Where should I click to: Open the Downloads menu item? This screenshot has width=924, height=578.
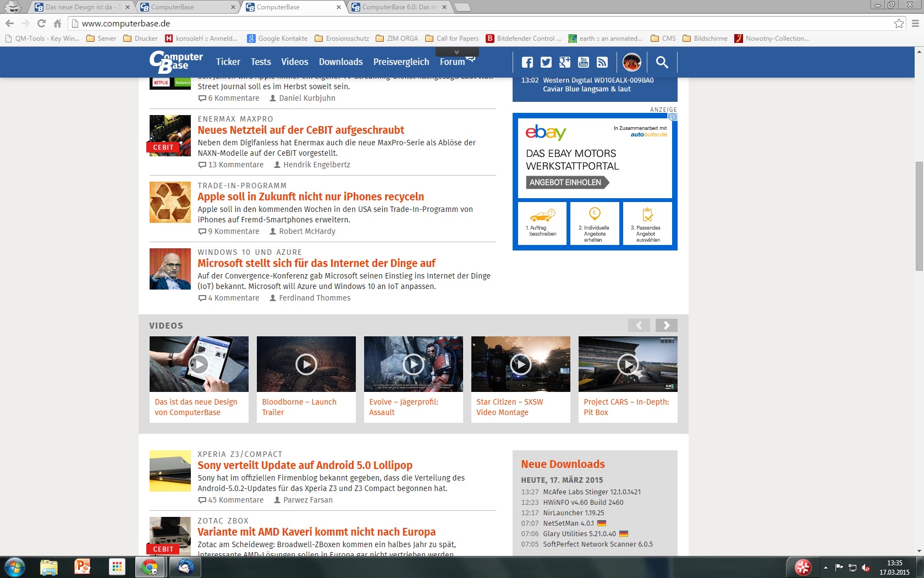click(x=341, y=62)
